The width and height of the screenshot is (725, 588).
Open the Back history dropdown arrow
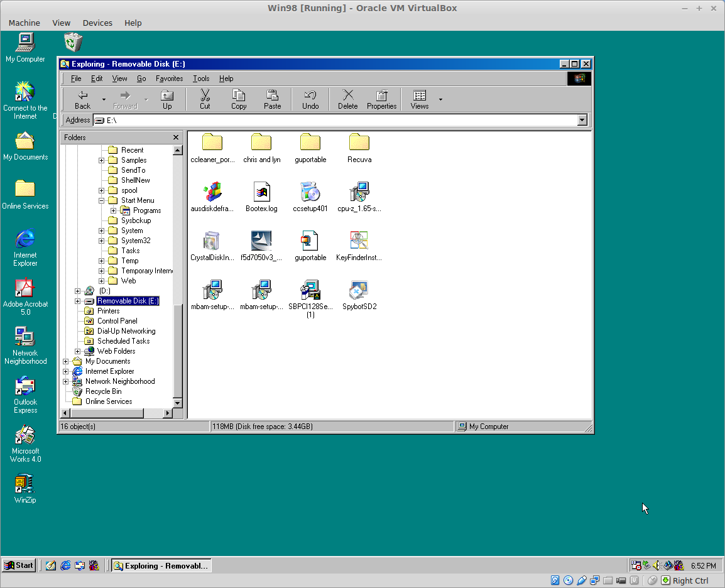coord(104,100)
